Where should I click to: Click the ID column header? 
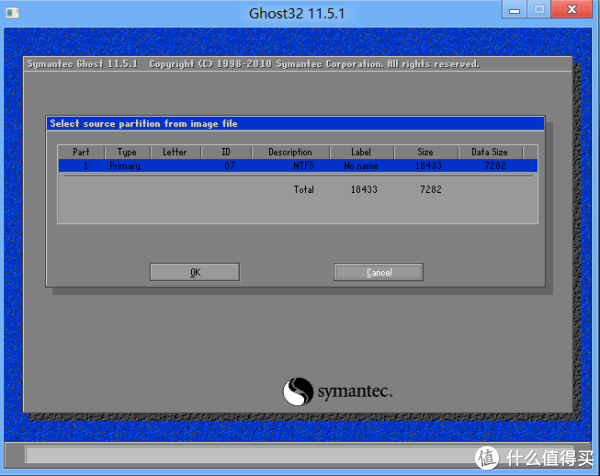(226, 152)
